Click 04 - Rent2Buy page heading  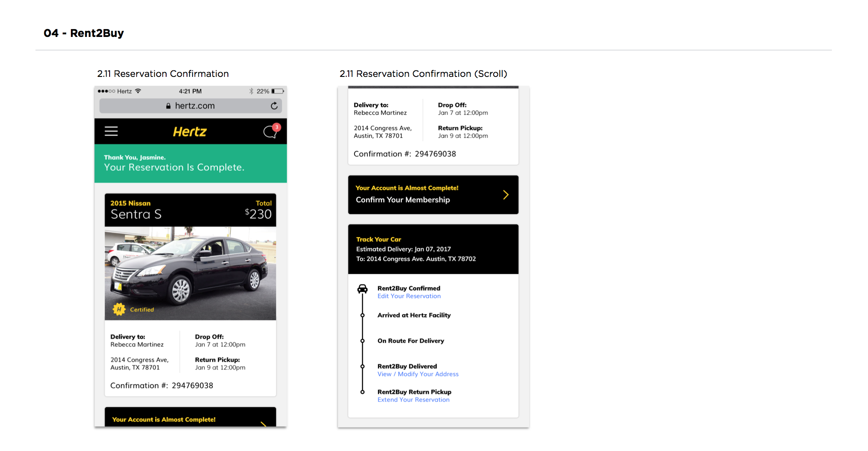click(83, 33)
